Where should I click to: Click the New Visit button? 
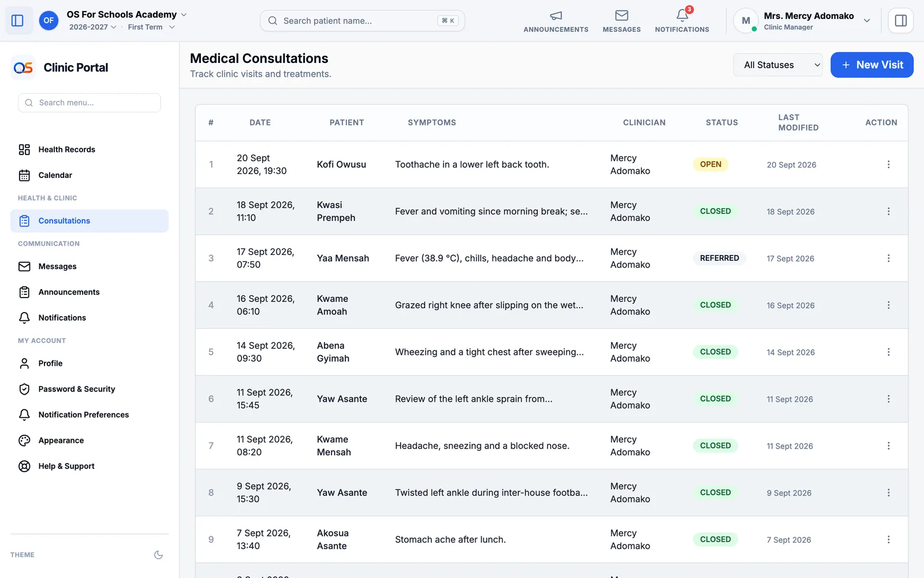[871, 65]
